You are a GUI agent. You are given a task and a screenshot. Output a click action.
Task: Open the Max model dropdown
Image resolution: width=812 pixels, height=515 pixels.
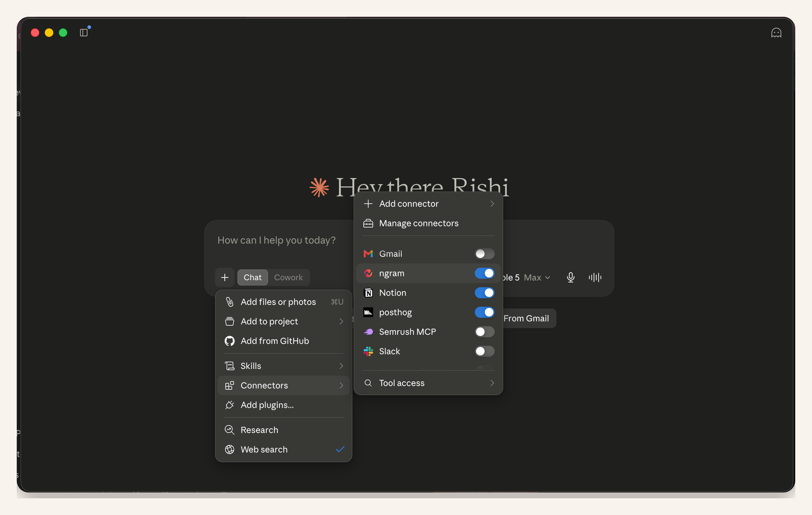click(537, 277)
